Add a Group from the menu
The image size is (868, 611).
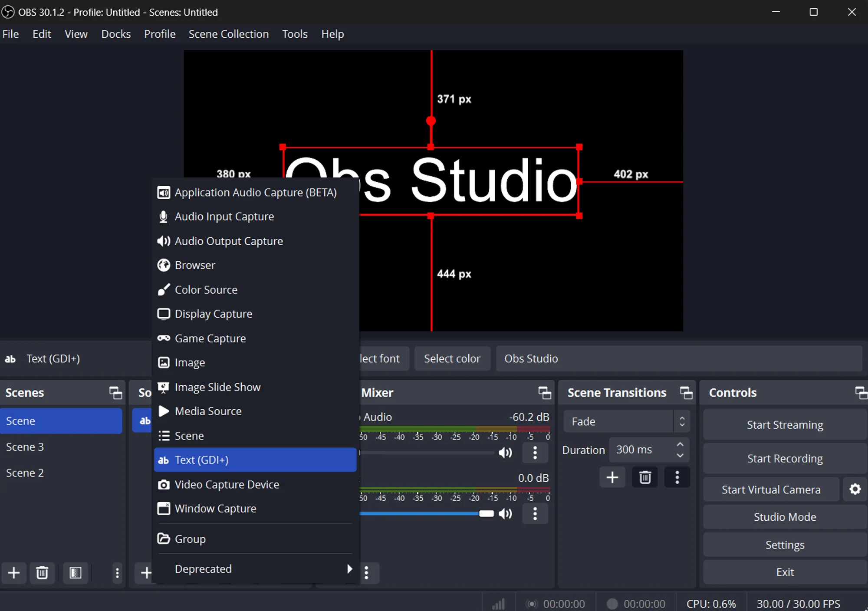click(x=255, y=539)
